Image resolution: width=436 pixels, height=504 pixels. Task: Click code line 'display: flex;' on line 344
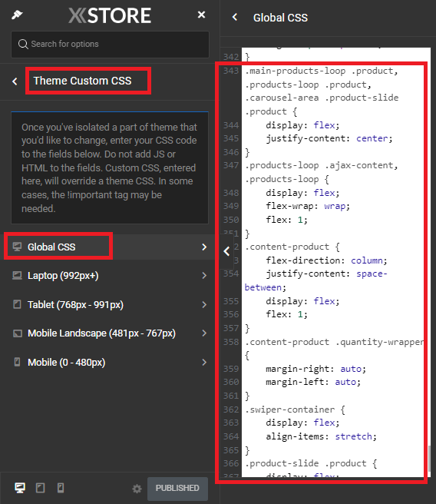302,125
